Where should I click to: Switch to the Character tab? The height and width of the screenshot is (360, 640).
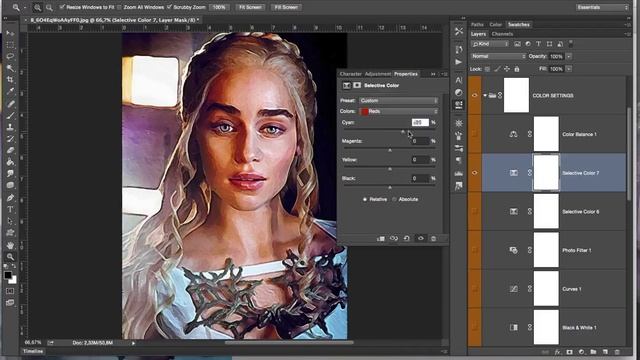coord(351,74)
